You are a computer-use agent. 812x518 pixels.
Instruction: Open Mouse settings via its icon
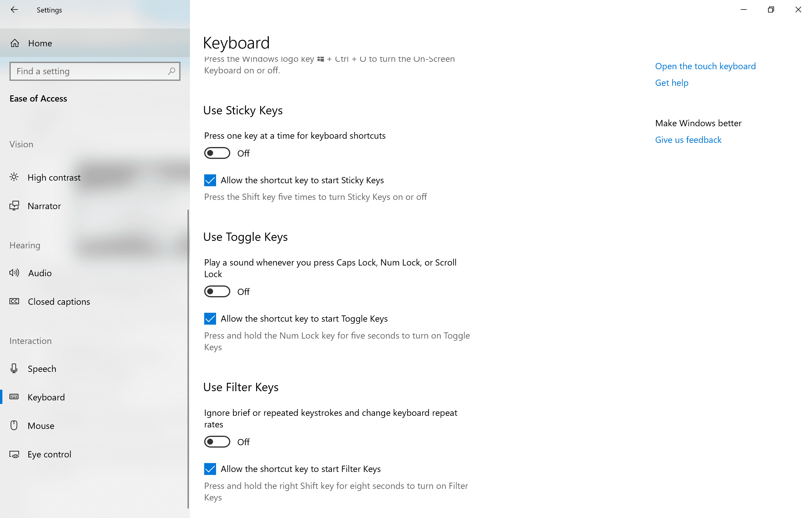click(x=14, y=425)
